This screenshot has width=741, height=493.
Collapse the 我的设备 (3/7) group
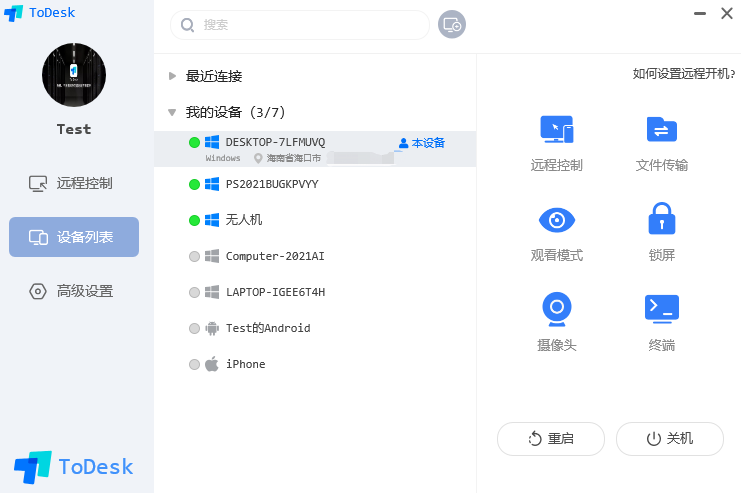172,112
